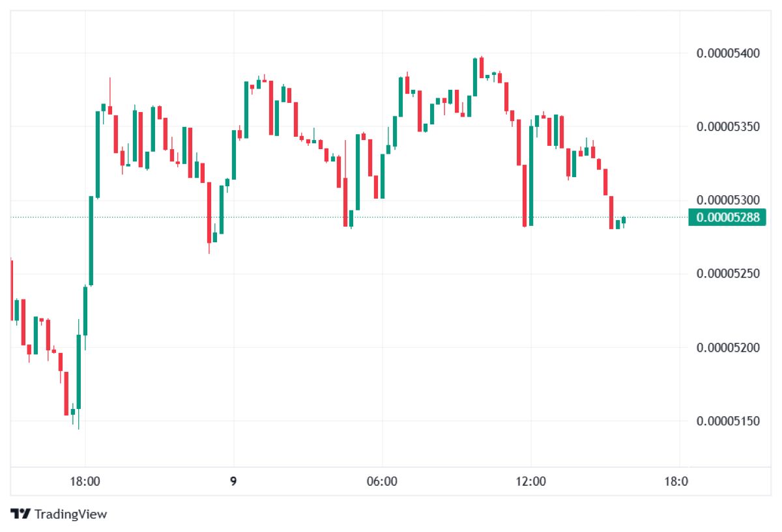Select the last green candle on the right
The image size is (782, 532).
(x=624, y=220)
